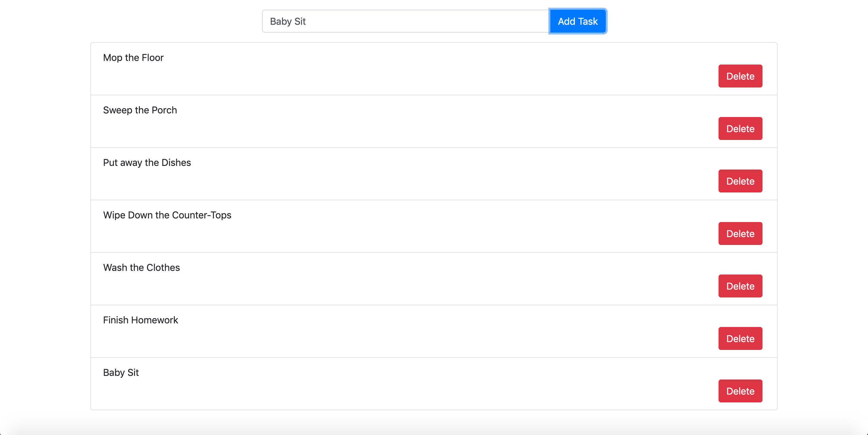The height and width of the screenshot is (435, 868).
Task: Select the Mop the Floor text
Action: click(x=134, y=58)
